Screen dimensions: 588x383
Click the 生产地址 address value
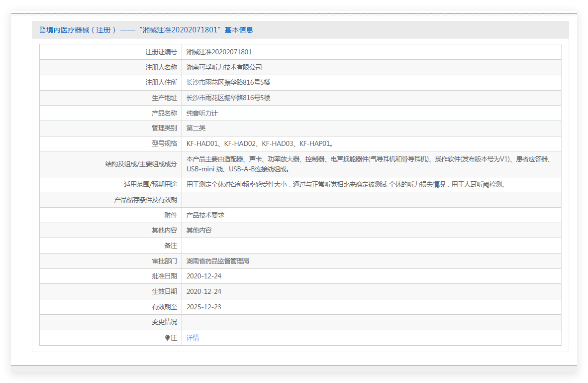tap(228, 98)
